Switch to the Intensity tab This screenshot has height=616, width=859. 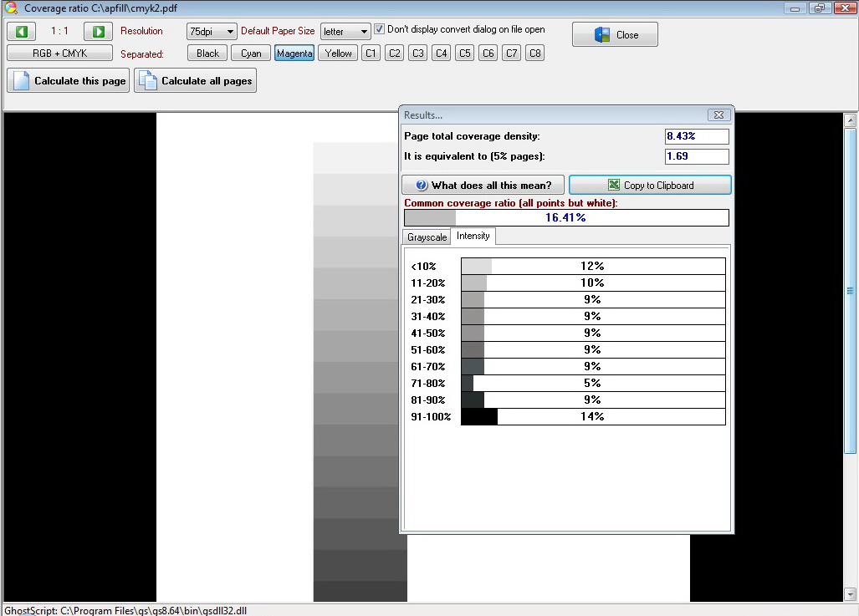tap(473, 236)
